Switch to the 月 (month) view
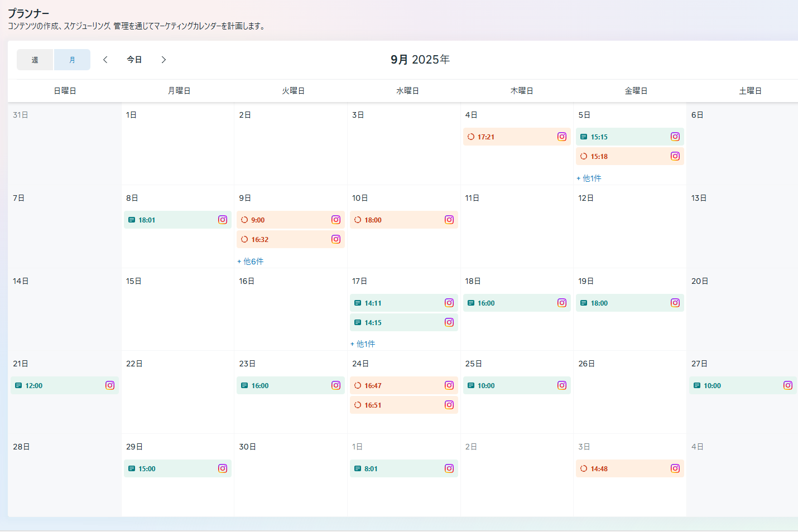This screenshot has height=532, width=798. click(72, 60)
